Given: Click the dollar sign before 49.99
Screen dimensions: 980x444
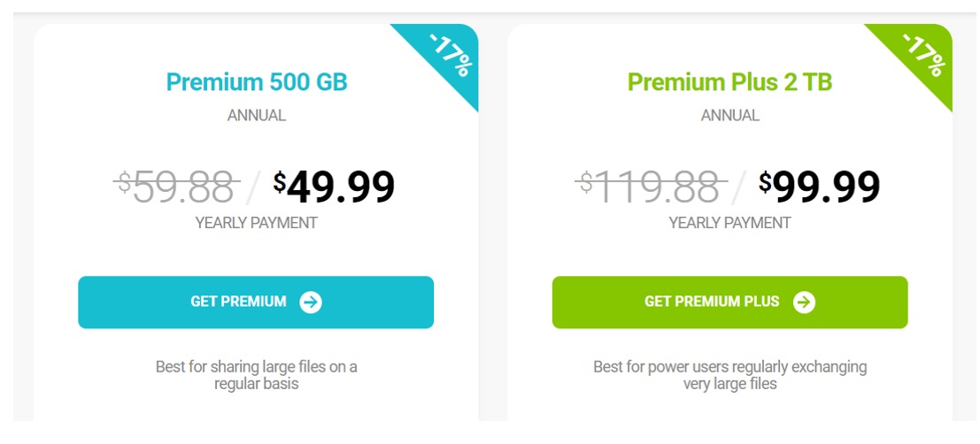Looking at the screenshot, I should click(x=280, y=181).
